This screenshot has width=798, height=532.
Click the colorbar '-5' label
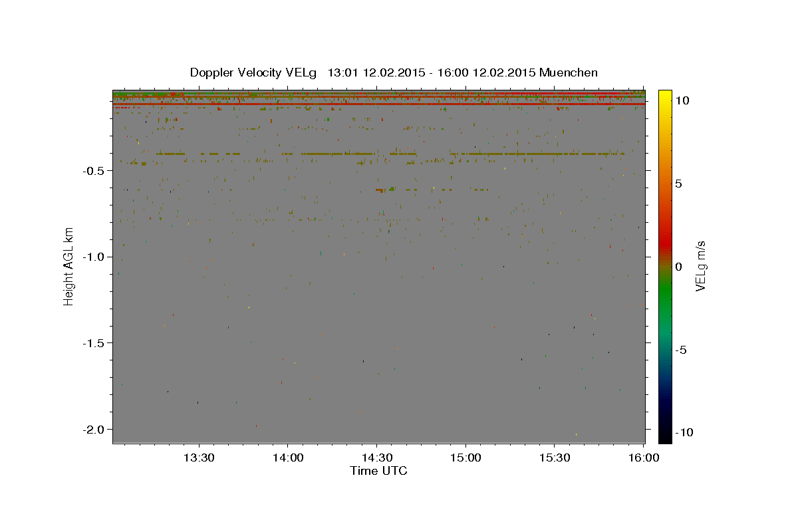[x=680, y=350]
